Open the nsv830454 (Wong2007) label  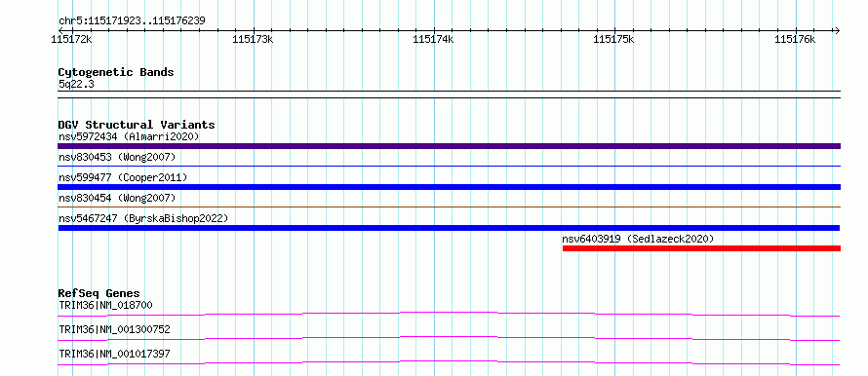pos(117,198)
